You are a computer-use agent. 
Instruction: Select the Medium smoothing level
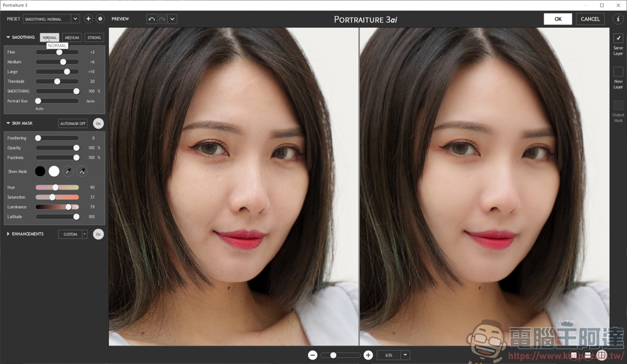pos(72,38)
